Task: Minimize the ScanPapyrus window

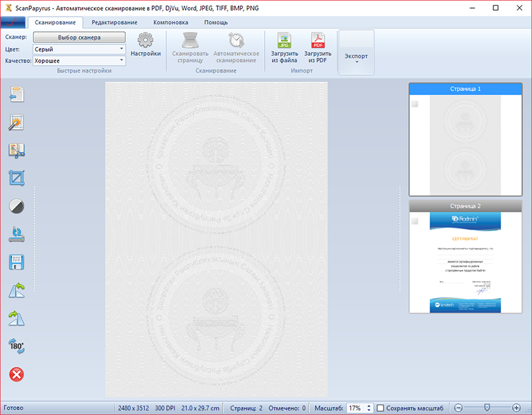Action: (472, 8)
